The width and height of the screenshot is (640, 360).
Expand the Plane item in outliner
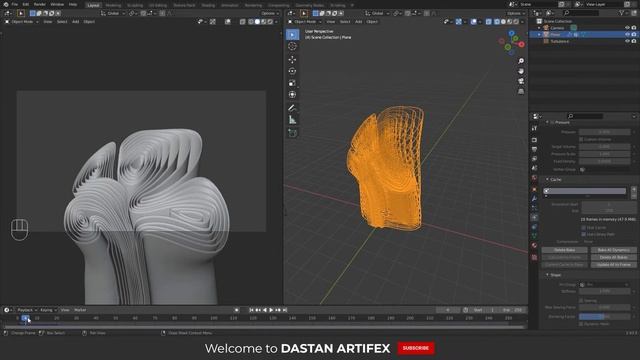point(539,35)
